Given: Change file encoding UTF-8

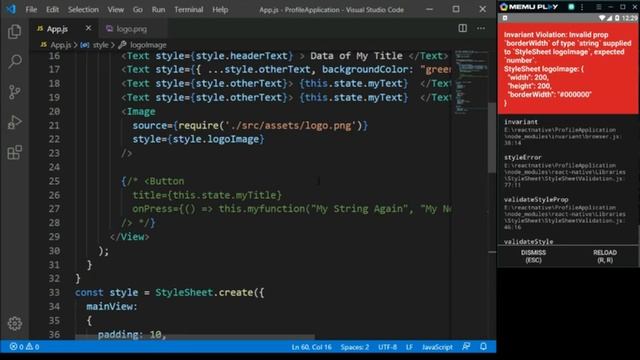Looking at the screenshot, I should point(387,347).
